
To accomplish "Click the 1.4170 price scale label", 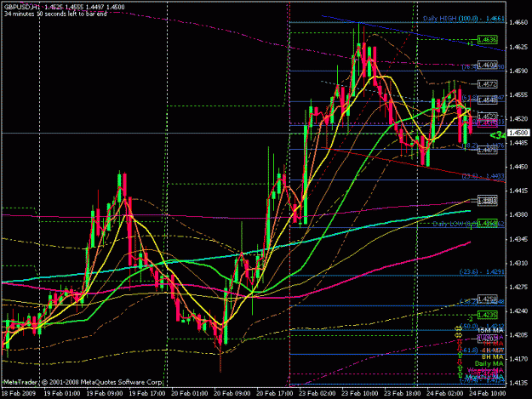I will [x=518, y=359].
